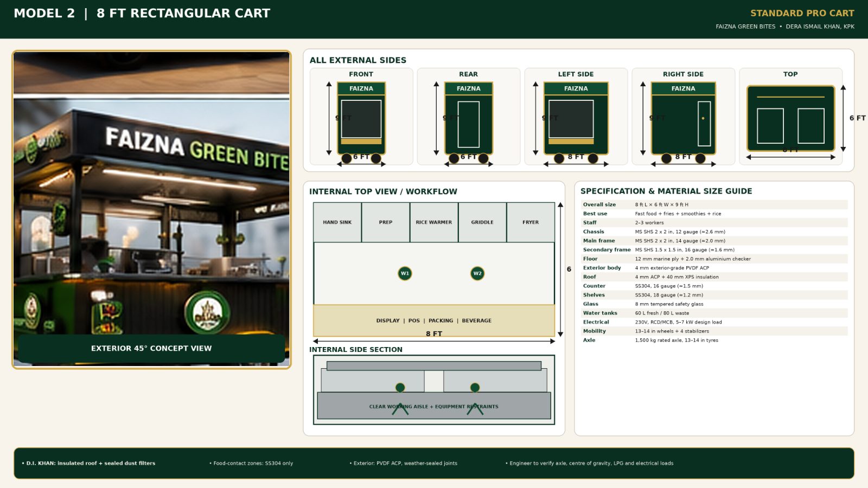Image resolution: width=868 pixels, height=488 pixels.
Task: Click '4 mm ACP + 40 mm XPS insulation' value
Action: click(x=677, y=277)
